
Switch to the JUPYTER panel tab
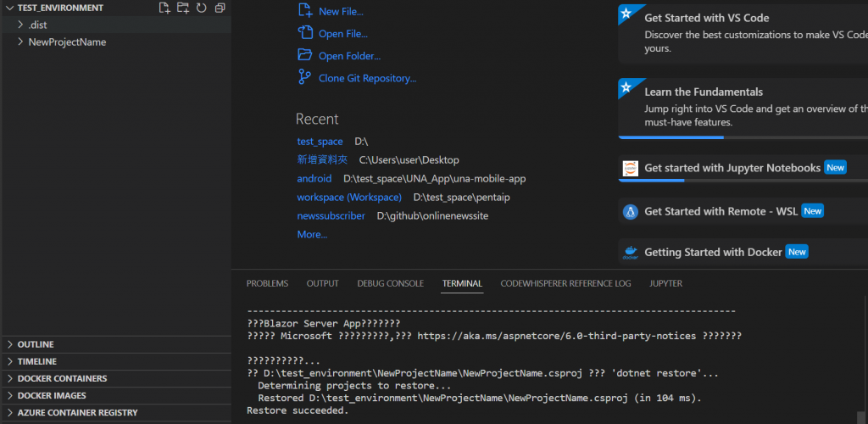pos(666,283)
